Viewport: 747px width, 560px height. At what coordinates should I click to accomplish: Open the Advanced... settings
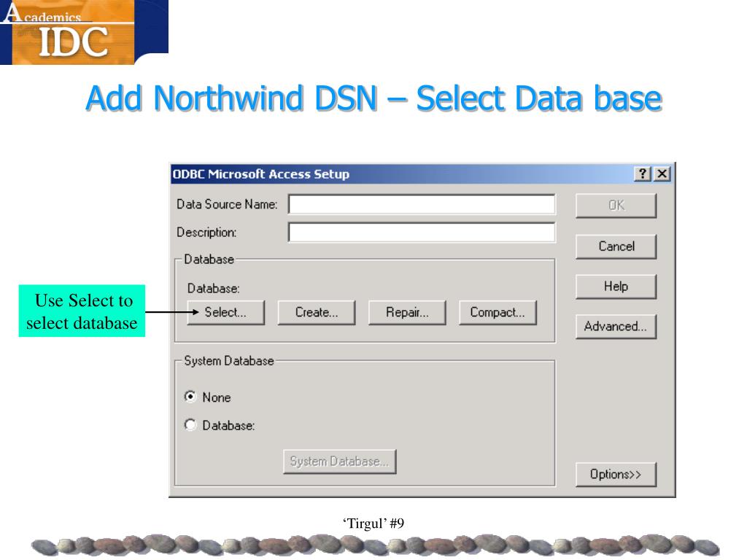click(x=616, y=327)
